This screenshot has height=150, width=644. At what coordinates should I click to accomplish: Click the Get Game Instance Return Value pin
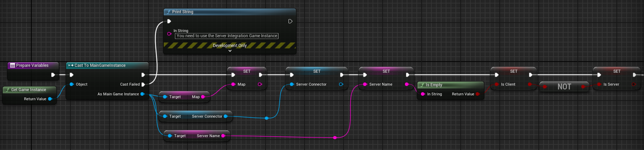click(x=50, y=99)
